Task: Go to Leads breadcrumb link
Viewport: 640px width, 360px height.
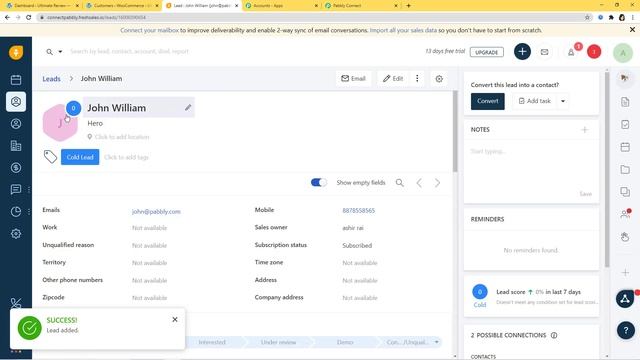Action: click(51, 79)
